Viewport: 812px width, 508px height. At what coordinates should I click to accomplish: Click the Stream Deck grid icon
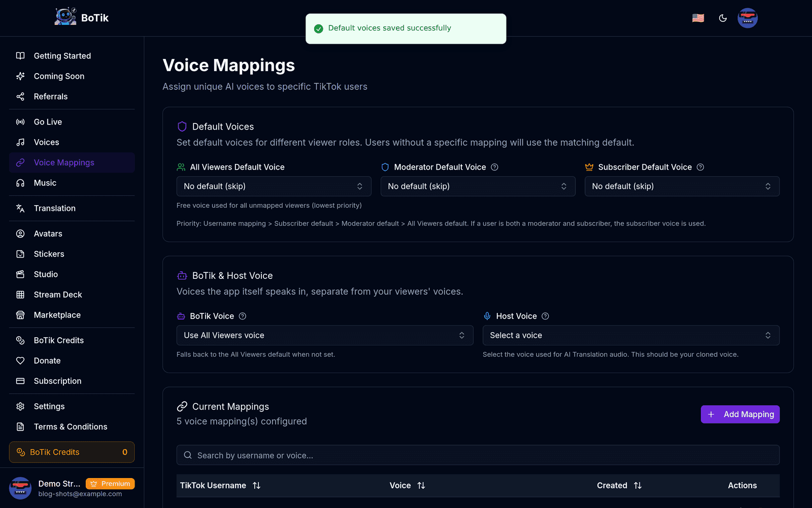click(x=20, y=295)
